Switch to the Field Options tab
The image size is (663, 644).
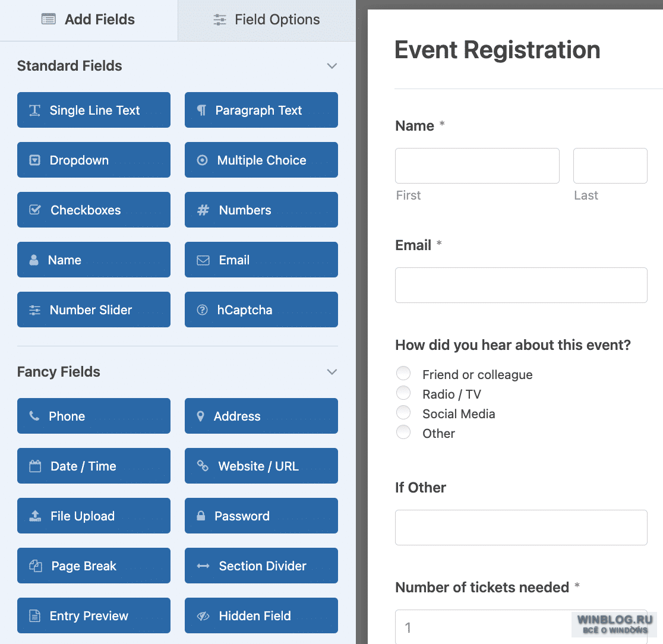(x=267, y=20)
